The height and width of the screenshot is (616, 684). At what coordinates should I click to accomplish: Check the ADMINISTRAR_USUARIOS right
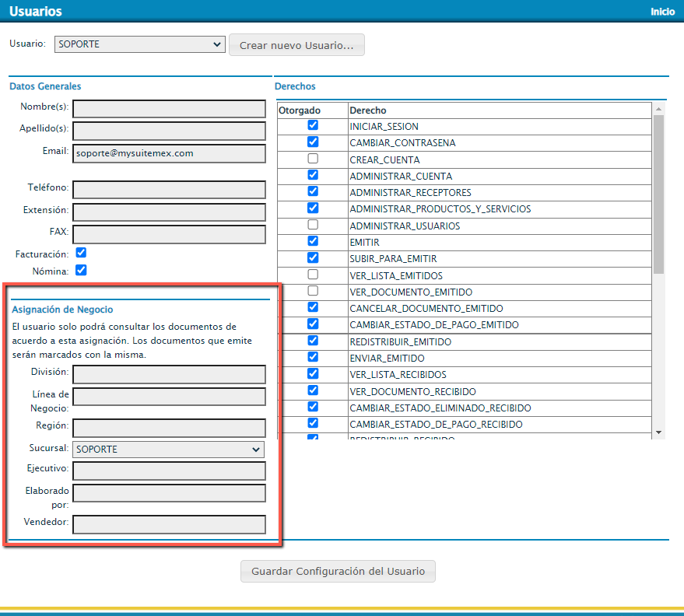click(313, 225)
